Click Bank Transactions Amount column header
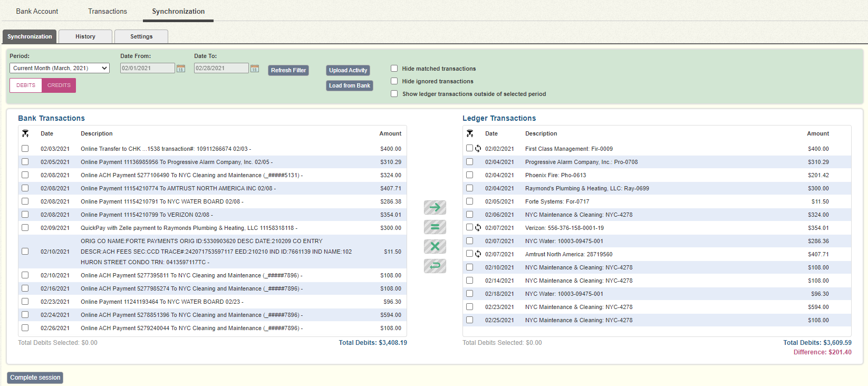Image resolution: width=868 pixels, height=386 pixels. tap(390, 133)
